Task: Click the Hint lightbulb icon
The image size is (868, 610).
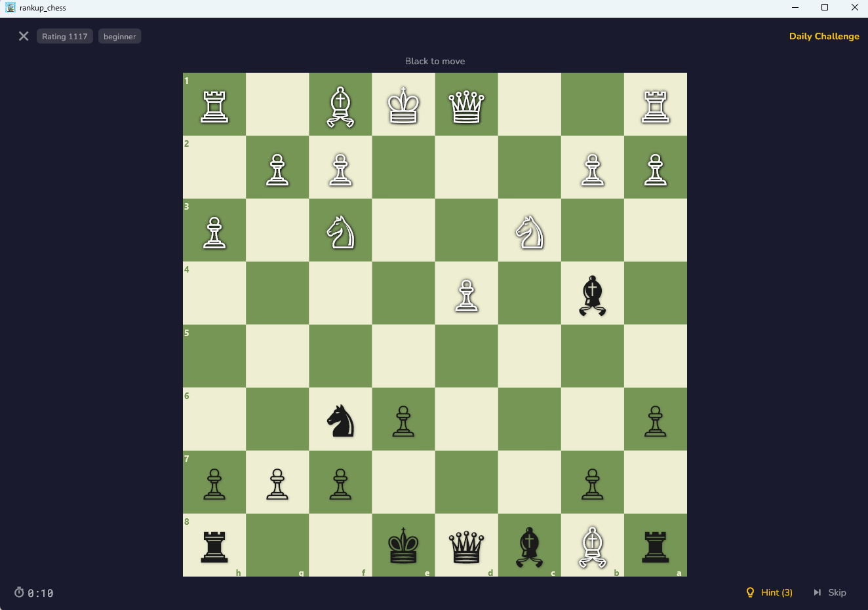Action: tap(750, 592)
